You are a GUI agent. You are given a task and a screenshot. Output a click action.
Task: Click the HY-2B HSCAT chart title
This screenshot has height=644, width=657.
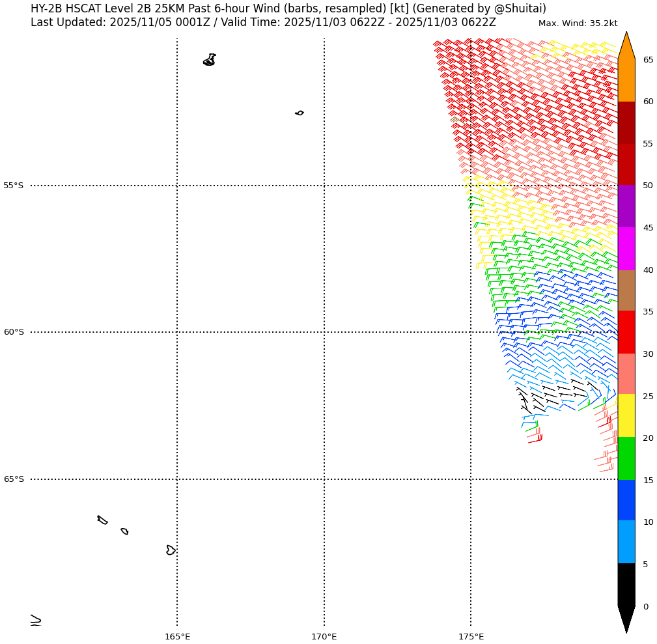pyautogui.click(x=288, y=9)
